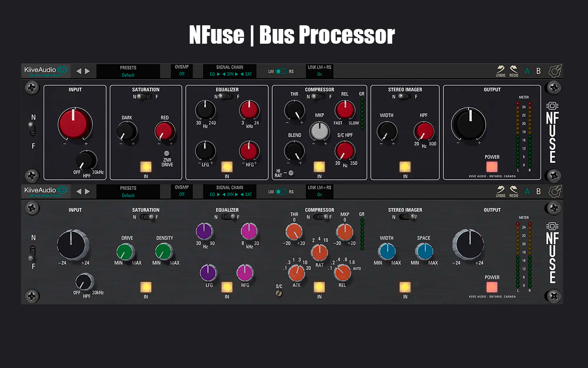This screenshot has width=588, height=368.
Task: Open the Presets Default menu, upper instance
Action: coord(128,71)
